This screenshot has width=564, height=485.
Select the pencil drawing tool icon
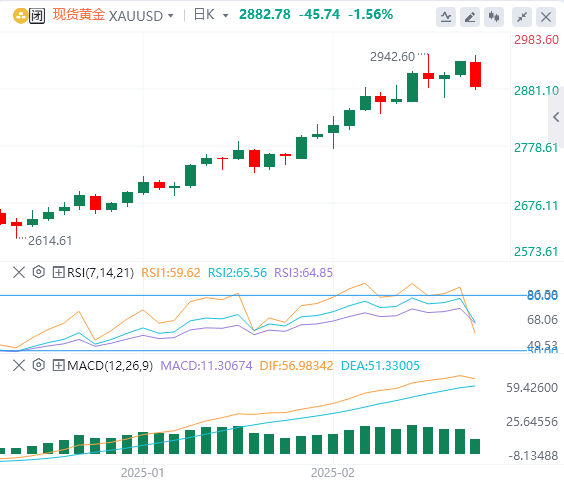click(470, 17)
